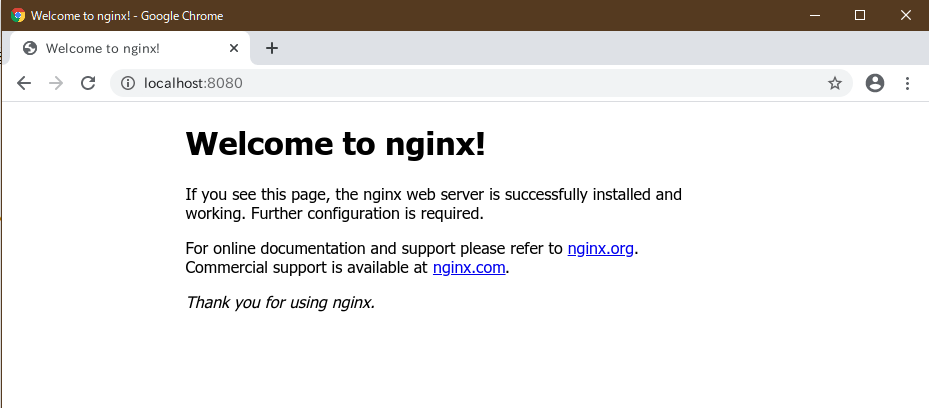Viewport: 929px width, 408px height.
Task: Bookmark this page with the star
Action: tap(835, 83)
